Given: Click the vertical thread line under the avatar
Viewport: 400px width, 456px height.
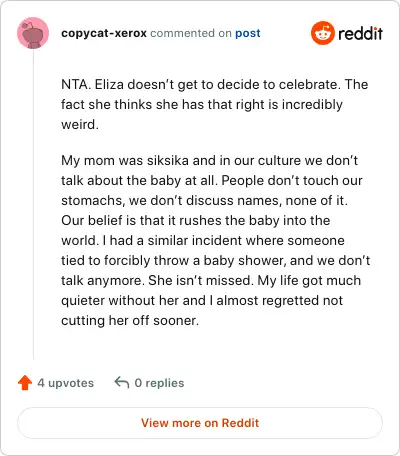Looking at the screenshot, I should click(33, 204).
